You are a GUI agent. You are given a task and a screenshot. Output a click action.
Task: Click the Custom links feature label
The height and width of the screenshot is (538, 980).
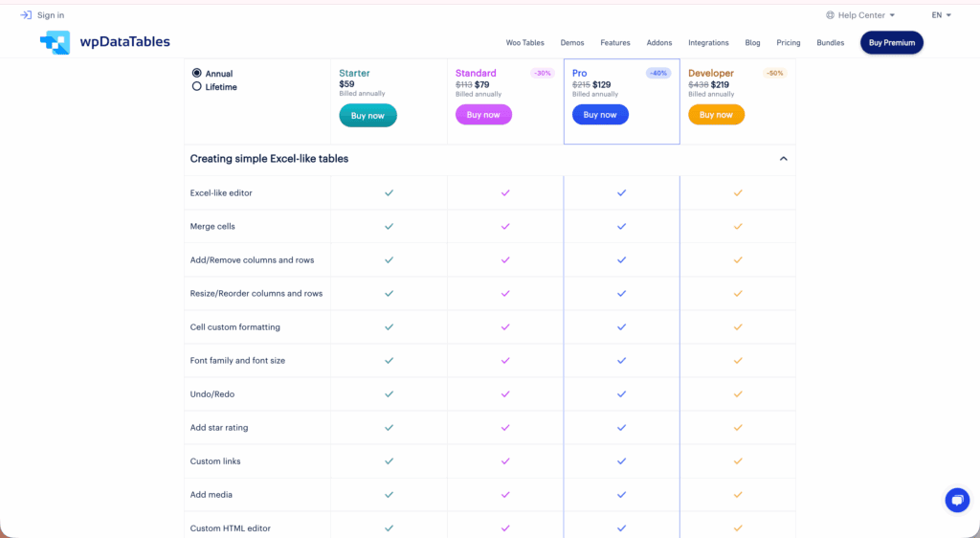pos(215,461)
